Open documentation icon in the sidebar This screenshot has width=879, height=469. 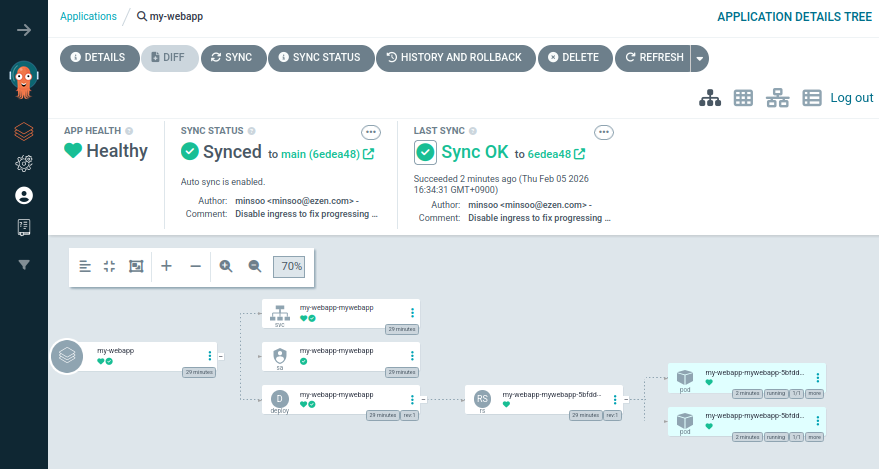tap(24, 227)
